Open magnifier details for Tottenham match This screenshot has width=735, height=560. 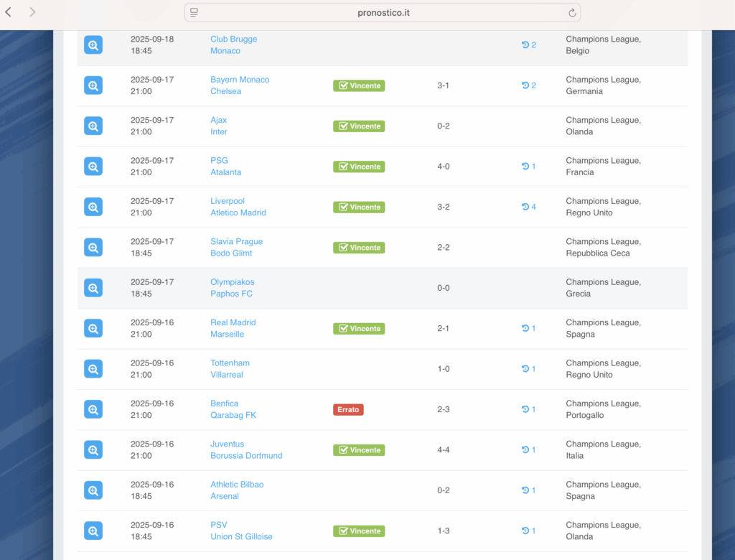point(93,368)
